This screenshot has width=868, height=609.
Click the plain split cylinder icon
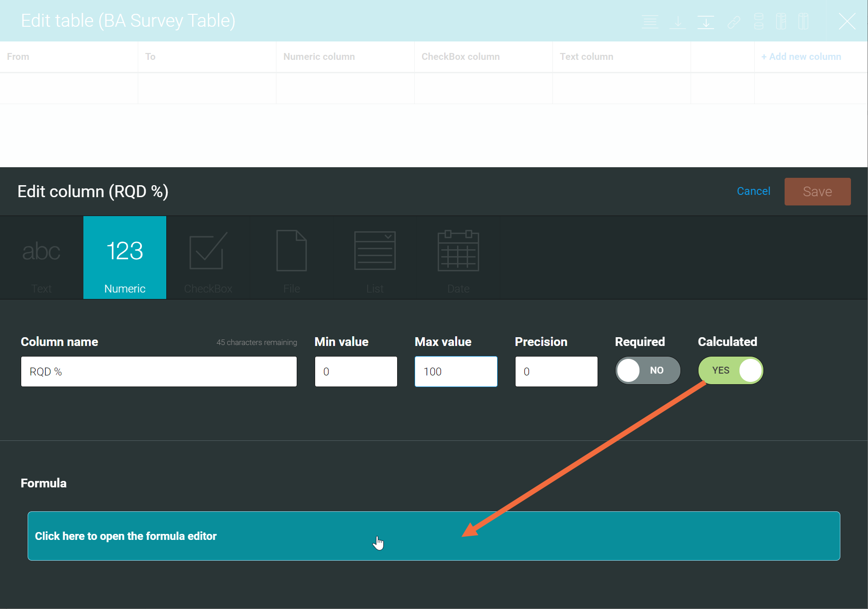(x=803, y=21)
